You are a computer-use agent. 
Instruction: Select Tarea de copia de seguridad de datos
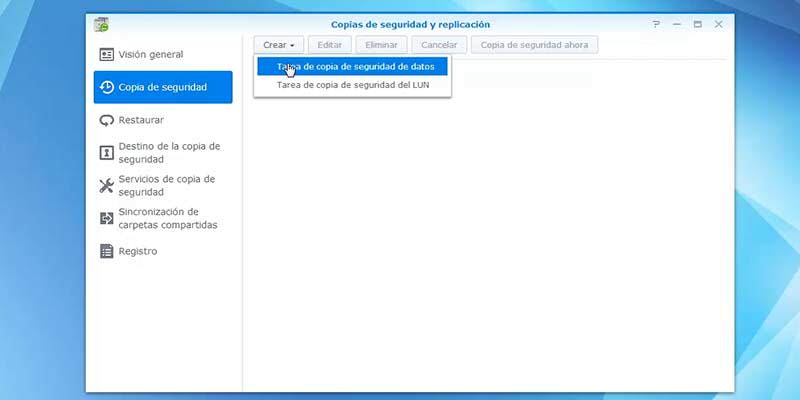(352, 66)
